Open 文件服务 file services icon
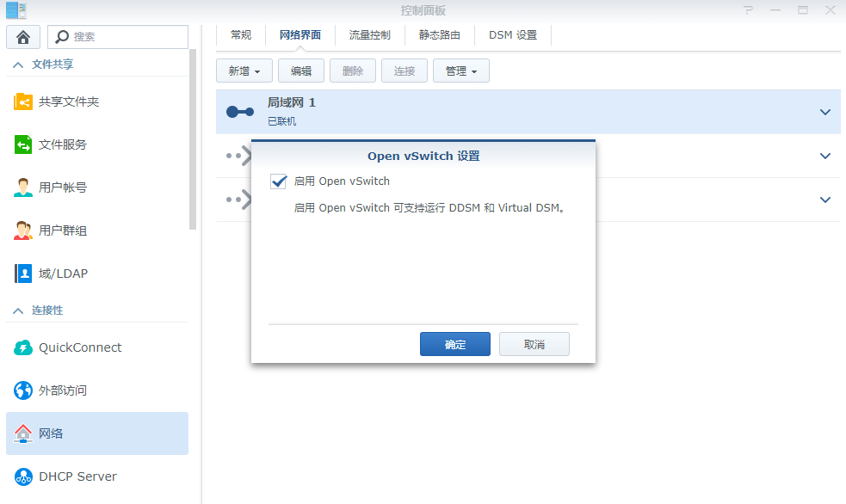The image size is (846, 504). (x=23, y=144)
